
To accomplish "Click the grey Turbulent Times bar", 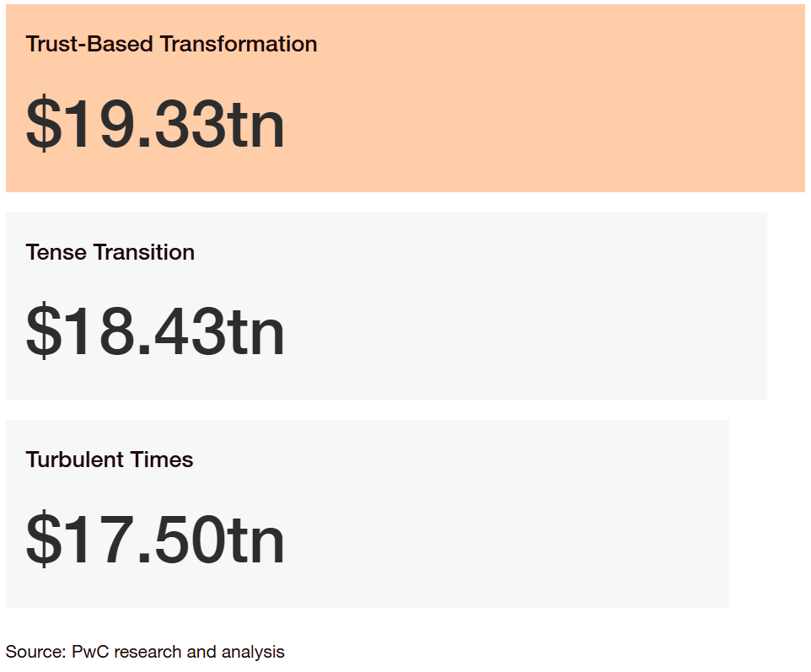I will (x=368, y=513).
